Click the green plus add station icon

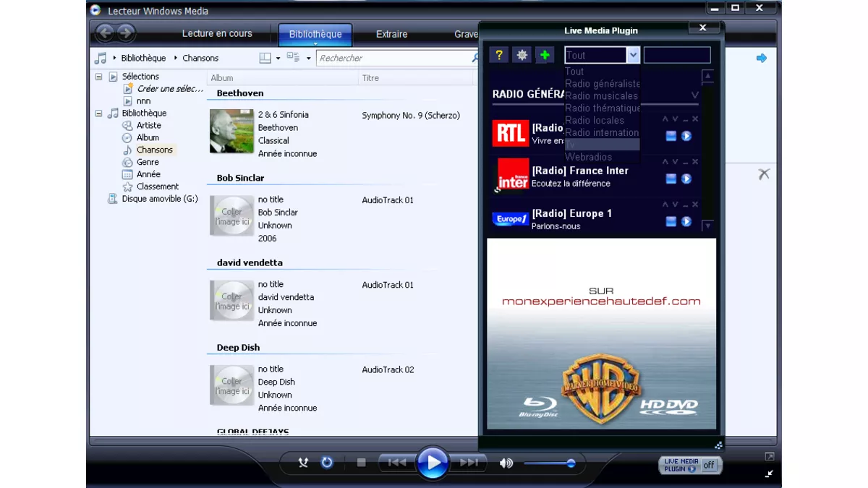545,55
